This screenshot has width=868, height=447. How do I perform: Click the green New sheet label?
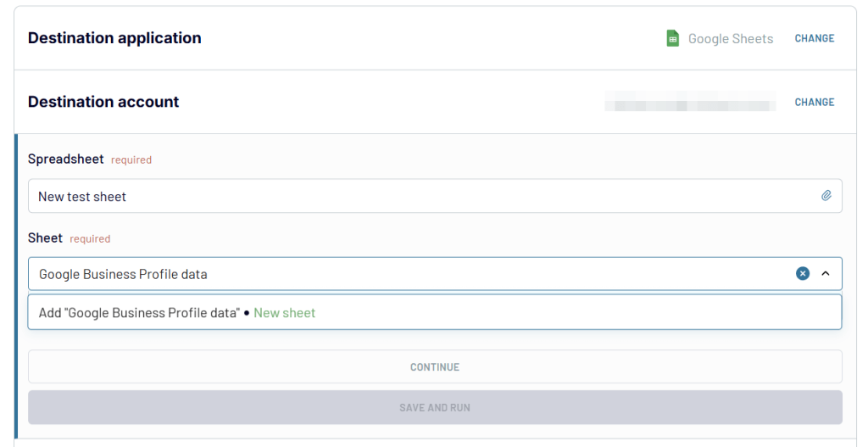click(x=285, y=313)
